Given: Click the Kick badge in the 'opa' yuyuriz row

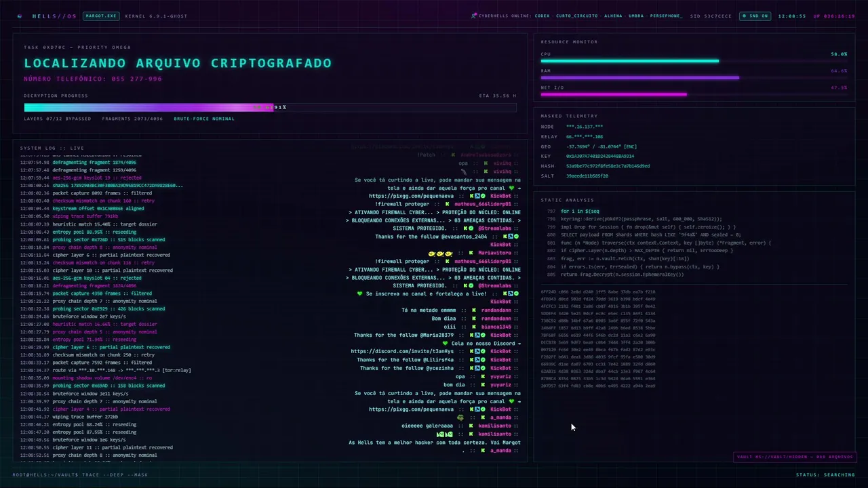Looking at the screenshot, I should 484,376.
